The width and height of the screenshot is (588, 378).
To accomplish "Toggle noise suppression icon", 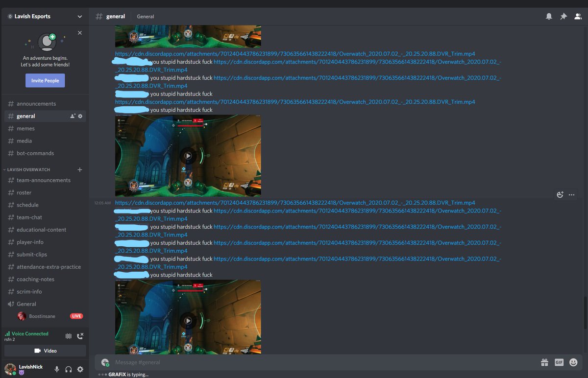I will [x=68, y=336].
